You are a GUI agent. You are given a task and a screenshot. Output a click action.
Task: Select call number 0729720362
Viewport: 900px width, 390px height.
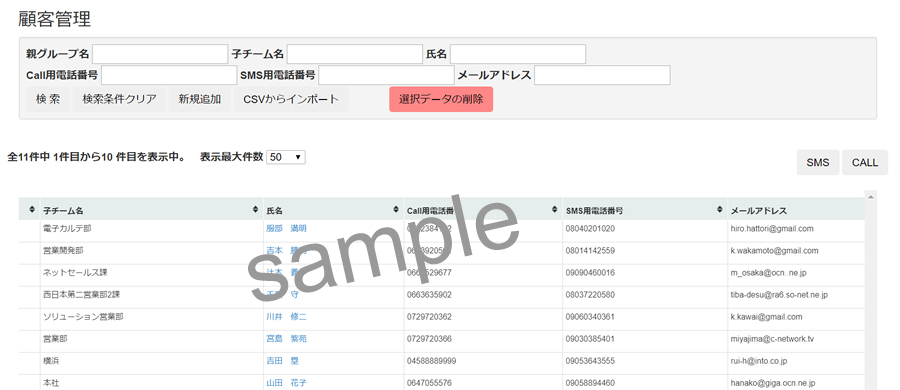(429, 316)
